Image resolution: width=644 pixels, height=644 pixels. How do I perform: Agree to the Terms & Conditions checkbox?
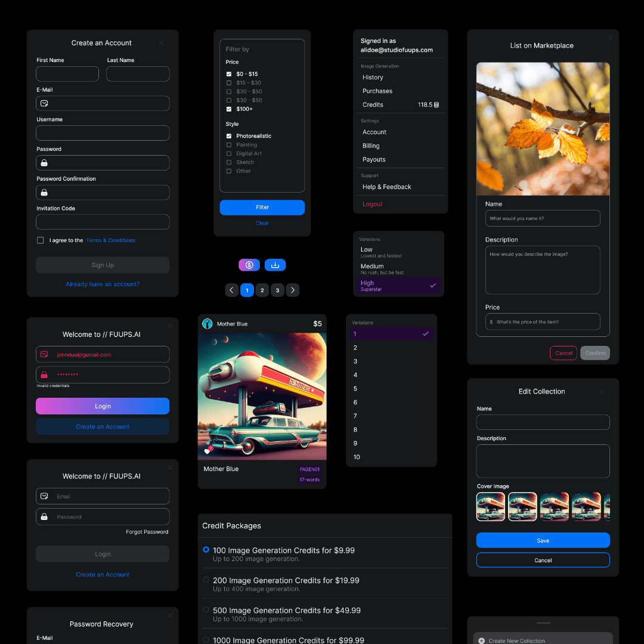41,240
